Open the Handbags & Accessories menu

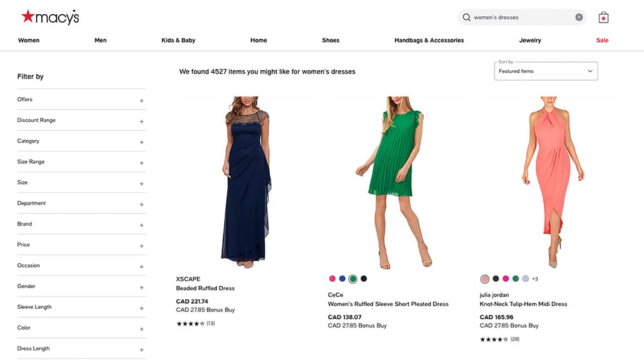(429, 40)
